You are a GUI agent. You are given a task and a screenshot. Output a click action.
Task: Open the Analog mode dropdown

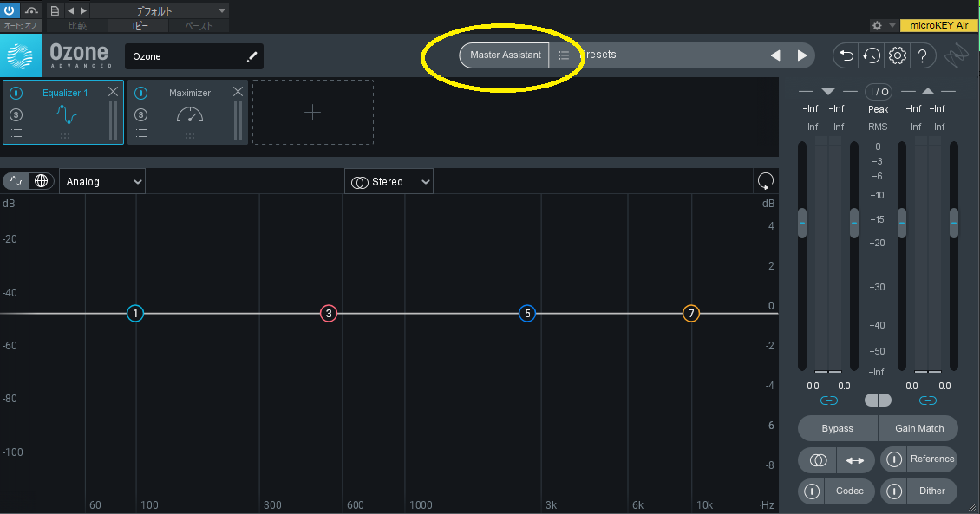(102, 182)
